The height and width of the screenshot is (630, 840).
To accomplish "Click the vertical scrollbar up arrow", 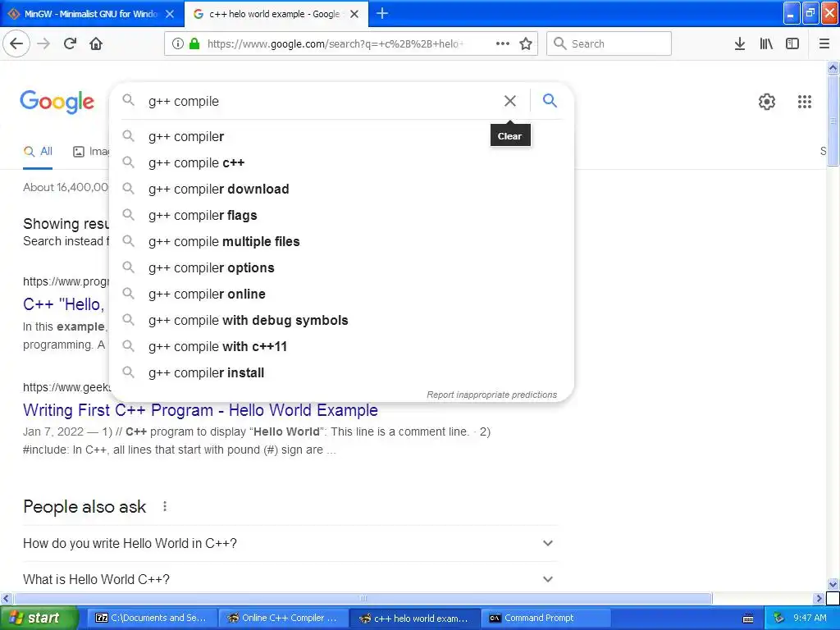I will 833,67.
